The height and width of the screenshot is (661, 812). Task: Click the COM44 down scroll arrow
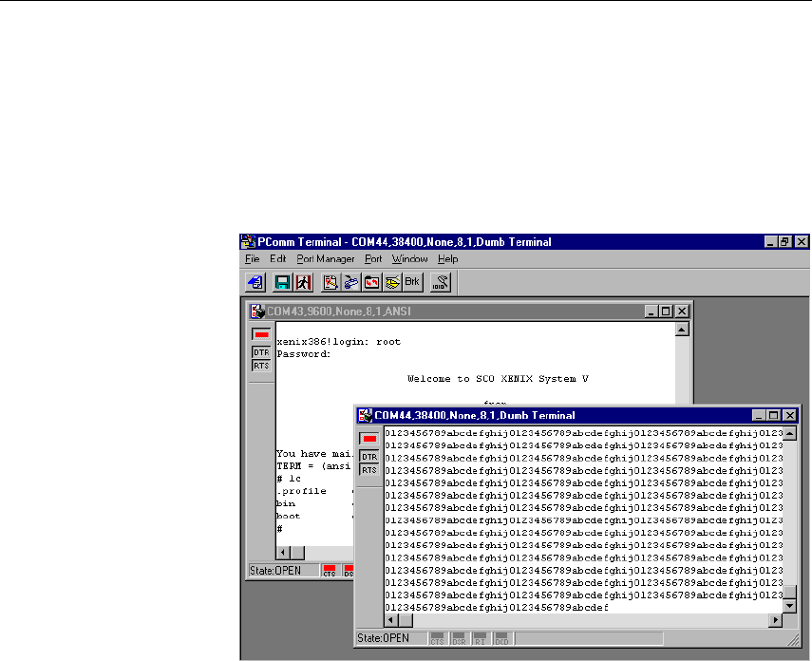[790, 606]
